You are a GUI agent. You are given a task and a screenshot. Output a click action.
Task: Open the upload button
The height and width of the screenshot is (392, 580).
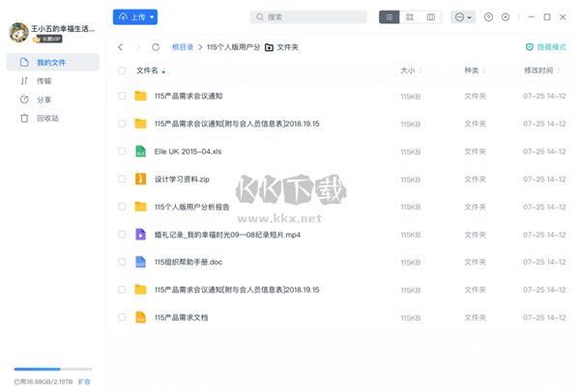(135, 17)
